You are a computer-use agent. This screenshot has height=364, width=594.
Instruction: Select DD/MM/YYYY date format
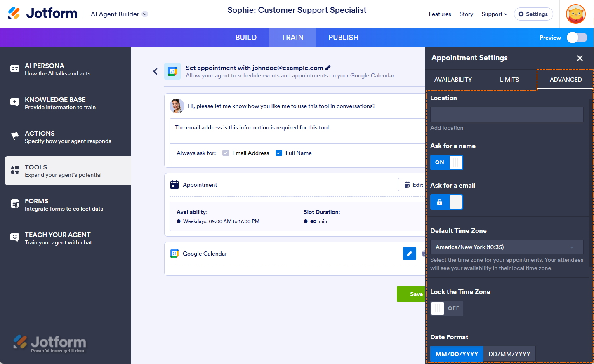509,354
